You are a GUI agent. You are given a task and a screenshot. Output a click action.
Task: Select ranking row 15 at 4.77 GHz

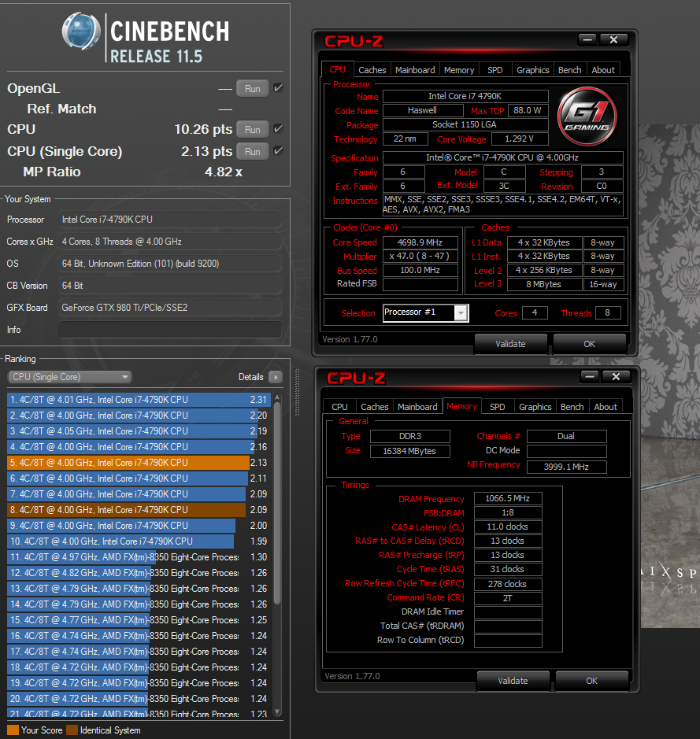click(139, 619)
